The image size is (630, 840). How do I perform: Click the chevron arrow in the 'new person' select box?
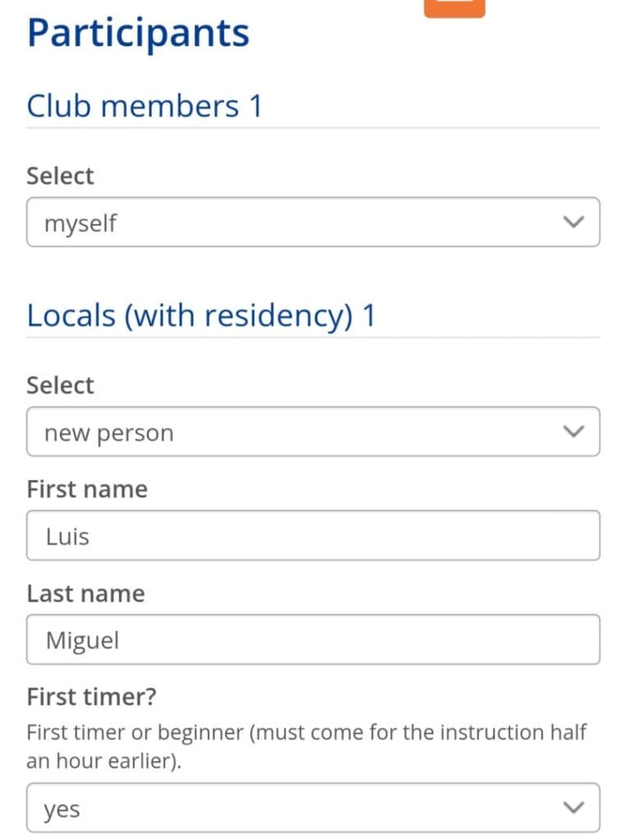coord(573,431)
